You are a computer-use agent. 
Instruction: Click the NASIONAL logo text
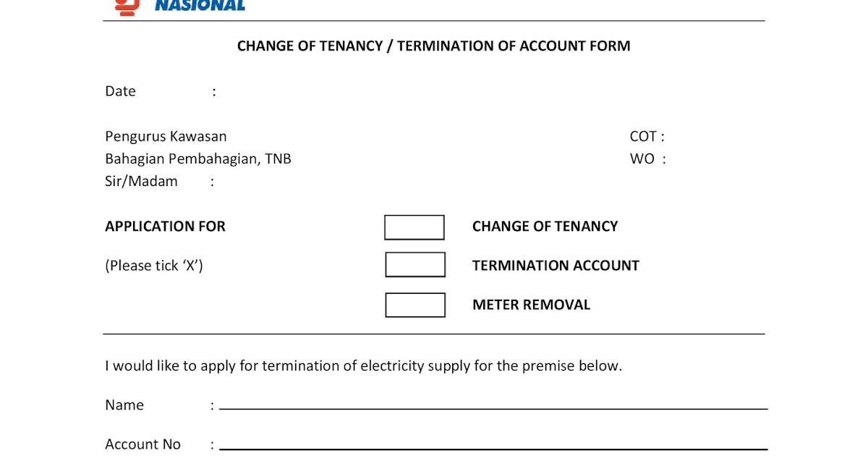click(200, 6)
